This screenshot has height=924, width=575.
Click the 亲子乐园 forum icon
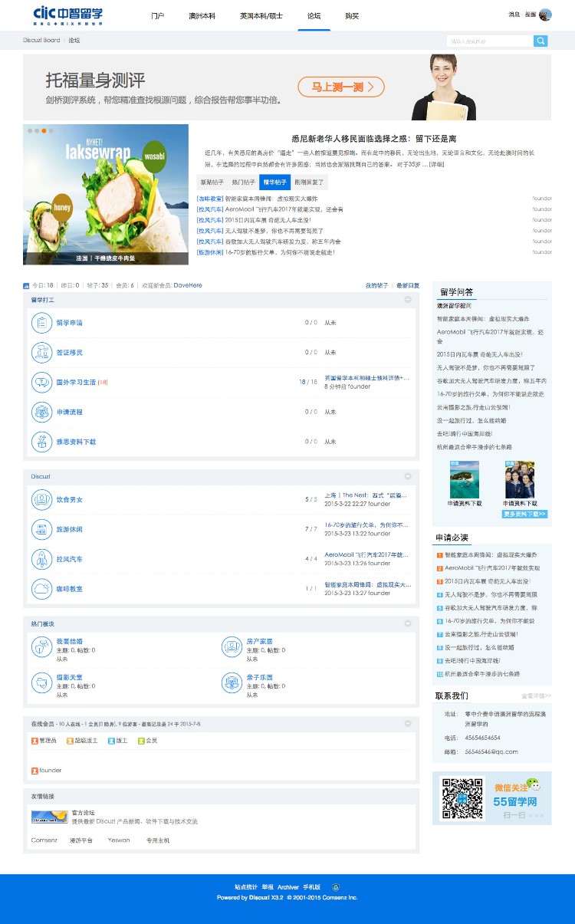[x=232, y=682]
